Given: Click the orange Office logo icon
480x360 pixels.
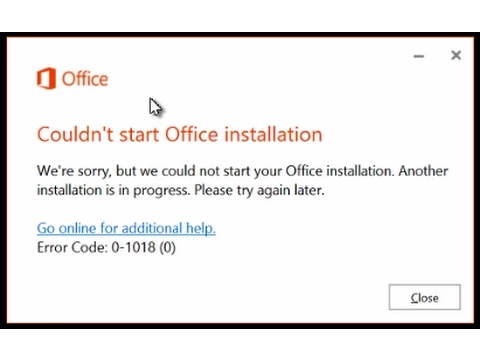Looking at the screenshot, I should (x=46, y=78).
